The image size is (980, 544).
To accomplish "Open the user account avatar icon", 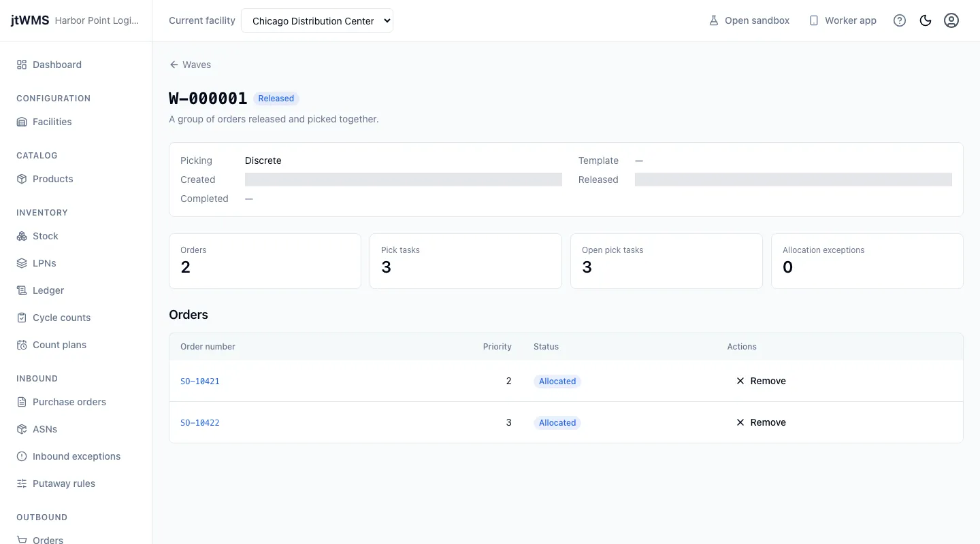I will pos(951,20).
